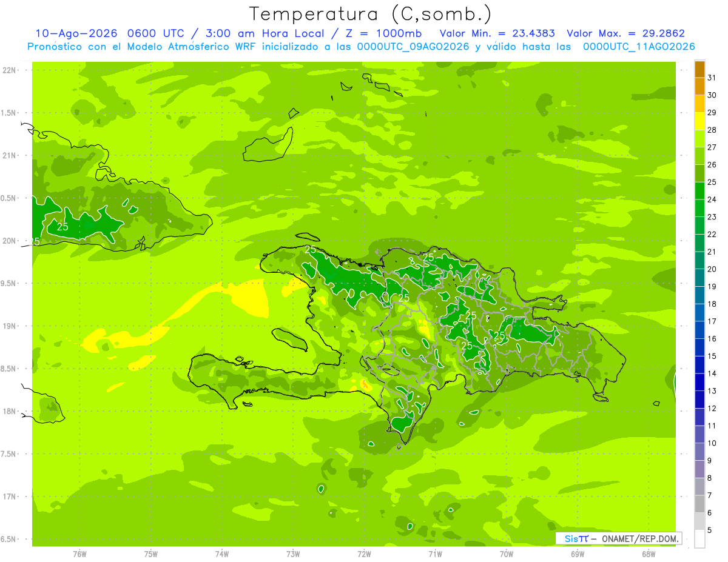
Task: Click legend value "15" on color bar
Action: point(712,356)
